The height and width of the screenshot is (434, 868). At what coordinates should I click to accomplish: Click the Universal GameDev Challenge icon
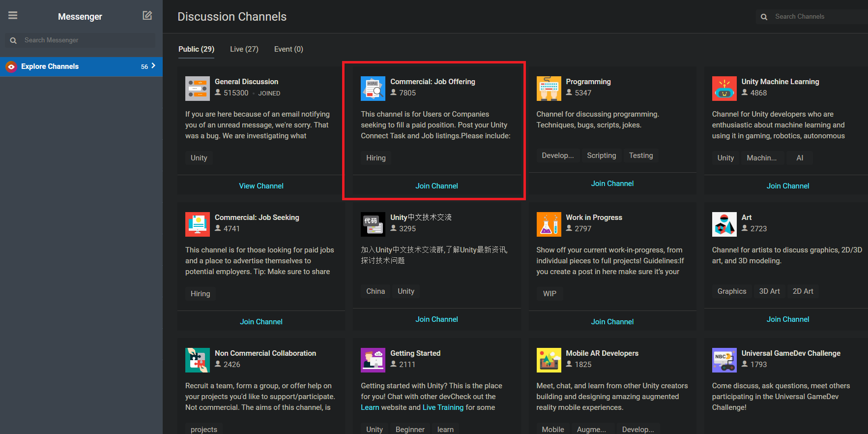[724, 360]
